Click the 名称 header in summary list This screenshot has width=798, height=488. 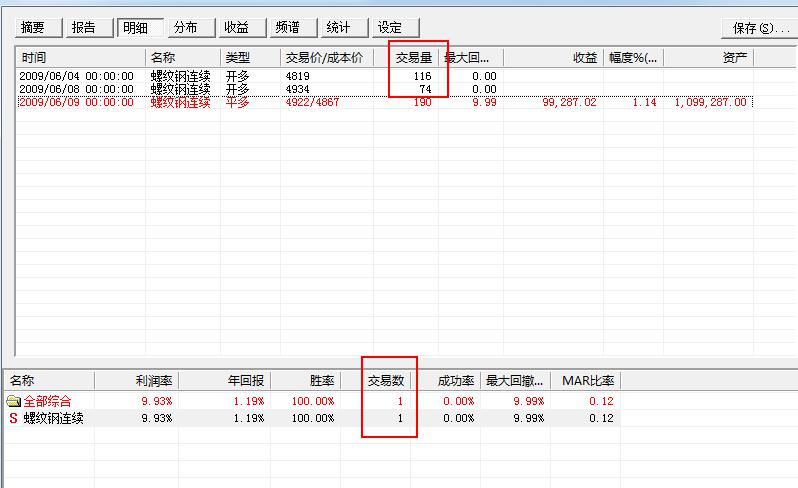[x=50, y=381]
